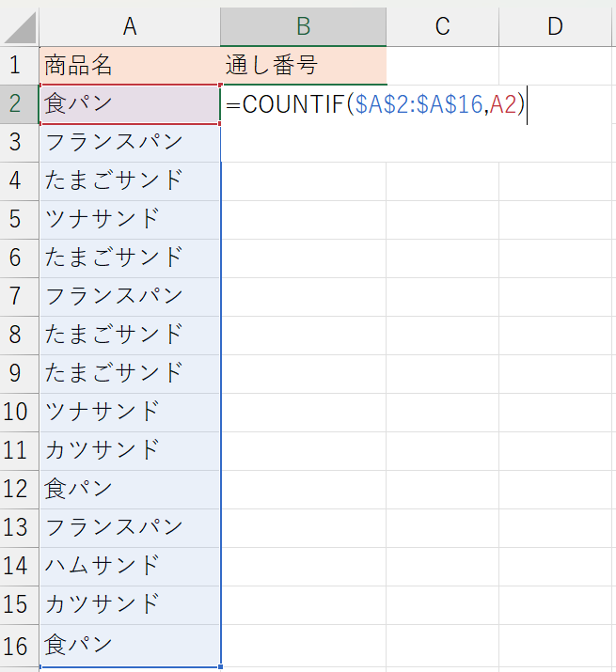Select column C header
Image resolution: width=616 pixels, height=672 pixels.
[442, 26]
